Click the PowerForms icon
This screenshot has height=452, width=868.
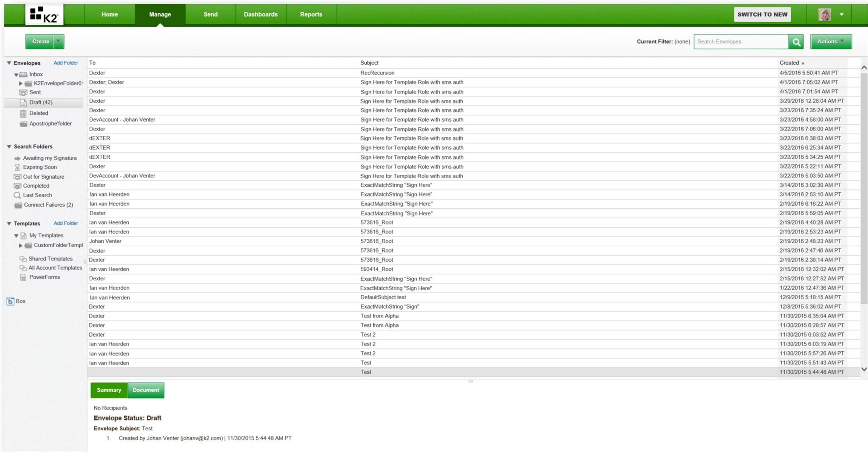point(23,277)
